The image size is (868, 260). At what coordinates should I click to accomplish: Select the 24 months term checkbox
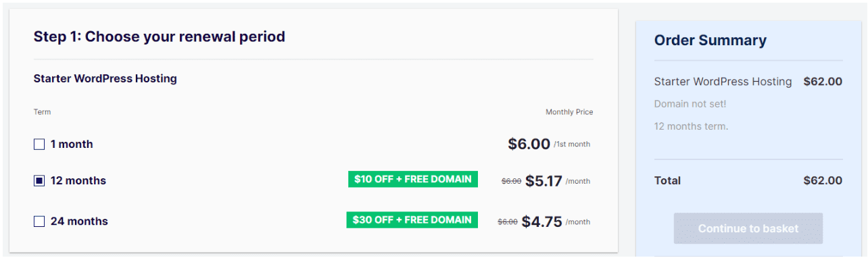coord(39,221)
